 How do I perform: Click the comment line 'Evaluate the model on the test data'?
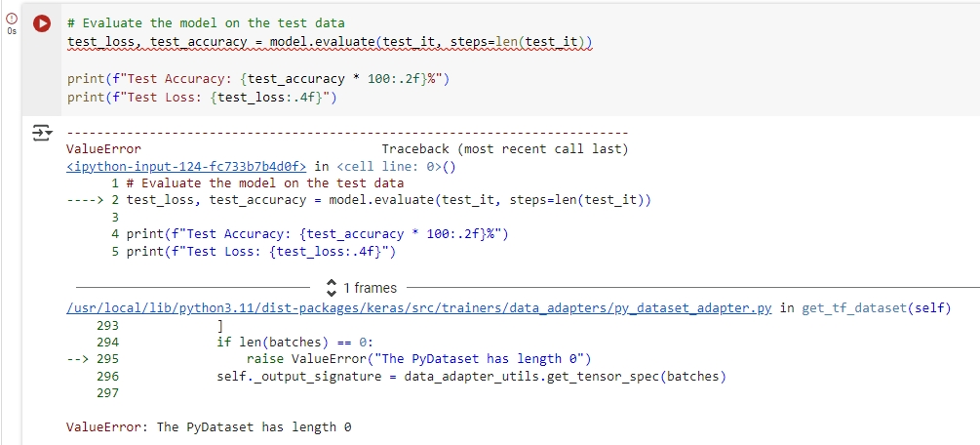[206, 23]
